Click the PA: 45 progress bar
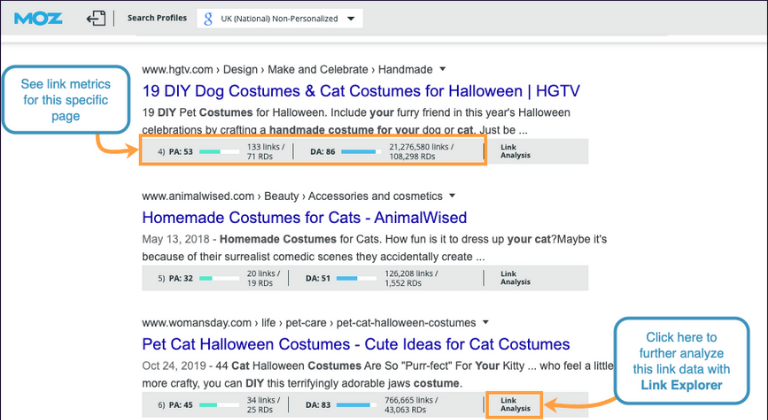768x420 pixels. pos(219,405)
